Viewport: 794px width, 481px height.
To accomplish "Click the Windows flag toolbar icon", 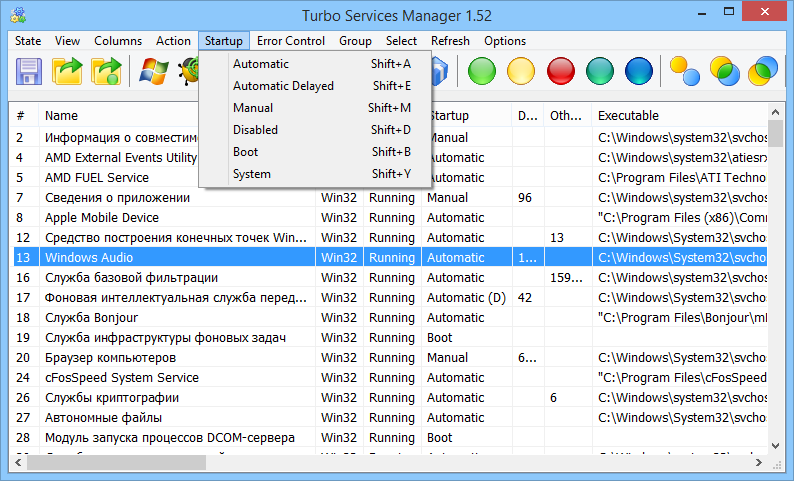I will click(x=154, y=71).
